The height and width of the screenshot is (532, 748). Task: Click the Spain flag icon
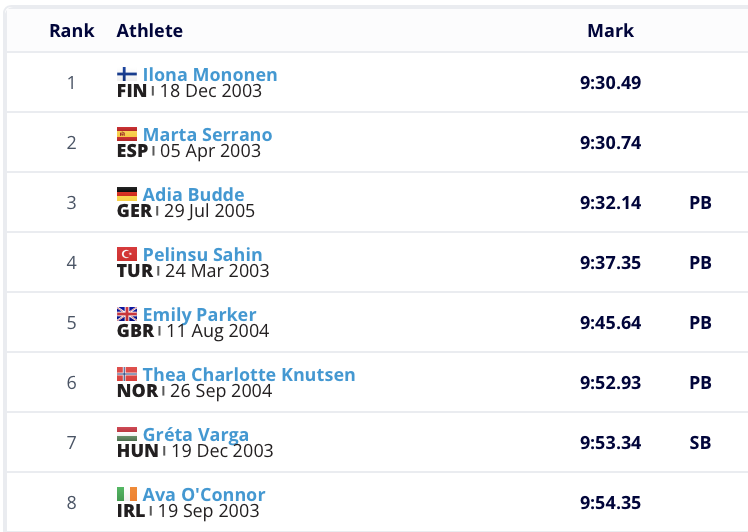(x=127, y=134)
